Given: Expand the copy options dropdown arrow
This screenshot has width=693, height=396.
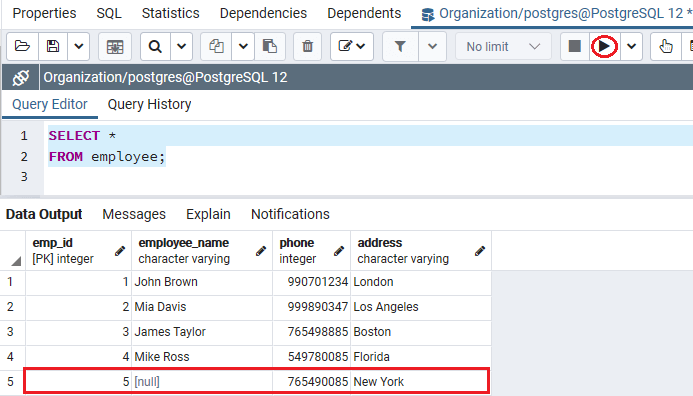Looking at the screenshot, I should [243, 46].
